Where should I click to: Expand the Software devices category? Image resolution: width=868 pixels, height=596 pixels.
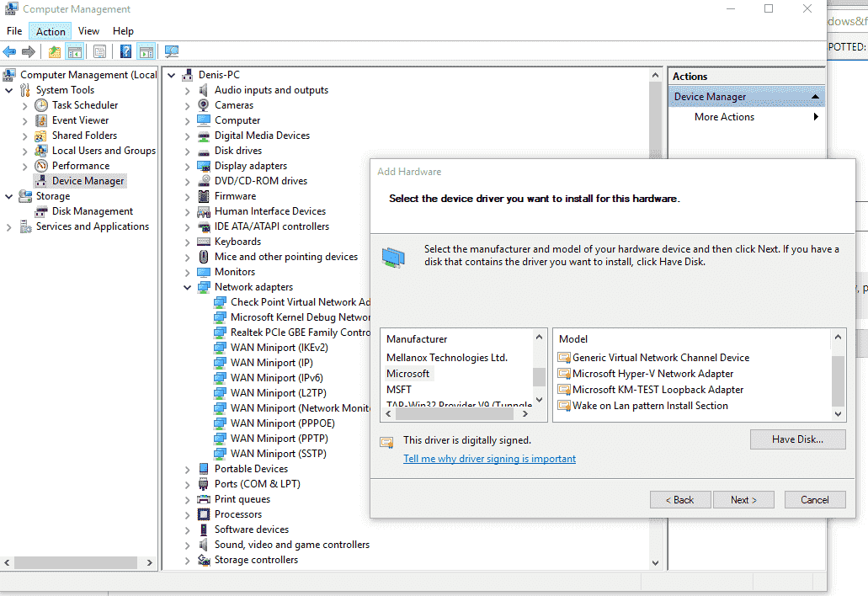tap(187, 529)
